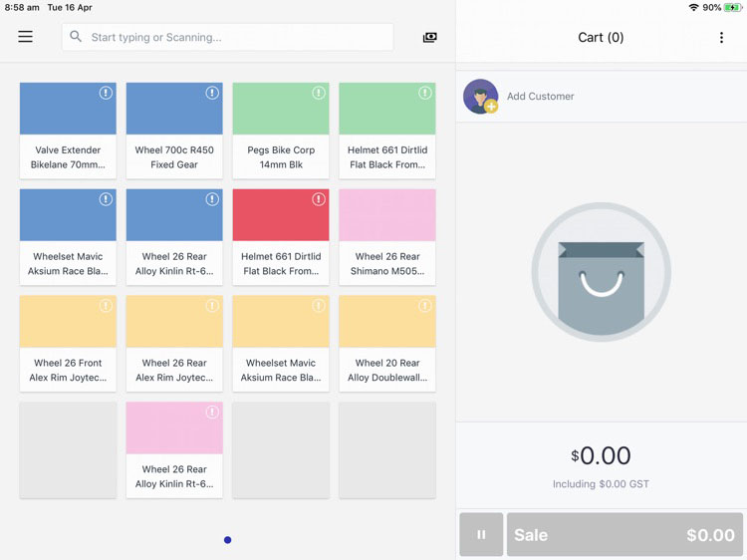Tap the park sale pause icon
Image resolution: width=747 pixels, height=560 pixels.
tap(481, 535)
